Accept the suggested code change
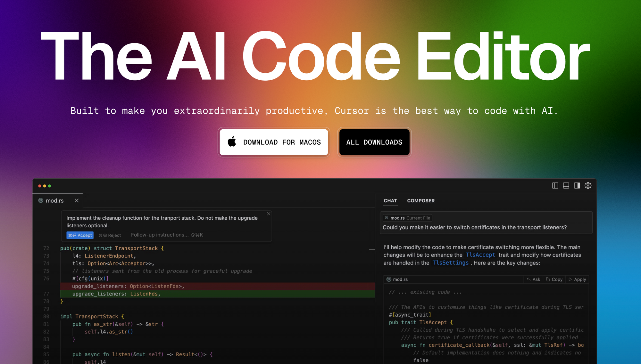The height and width of the screenshot is (364, 641). pyautogui.click(x=80, y=235)
